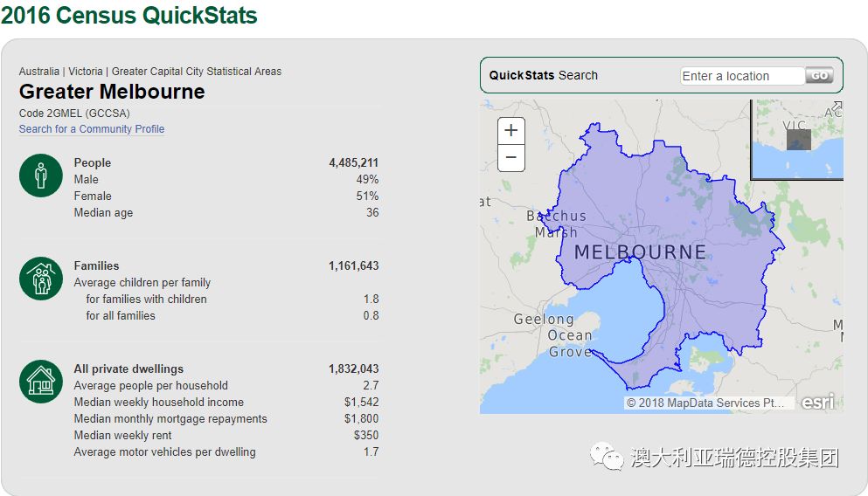
Task: Click the Enter a location field
Action: [x=741, y=76]
